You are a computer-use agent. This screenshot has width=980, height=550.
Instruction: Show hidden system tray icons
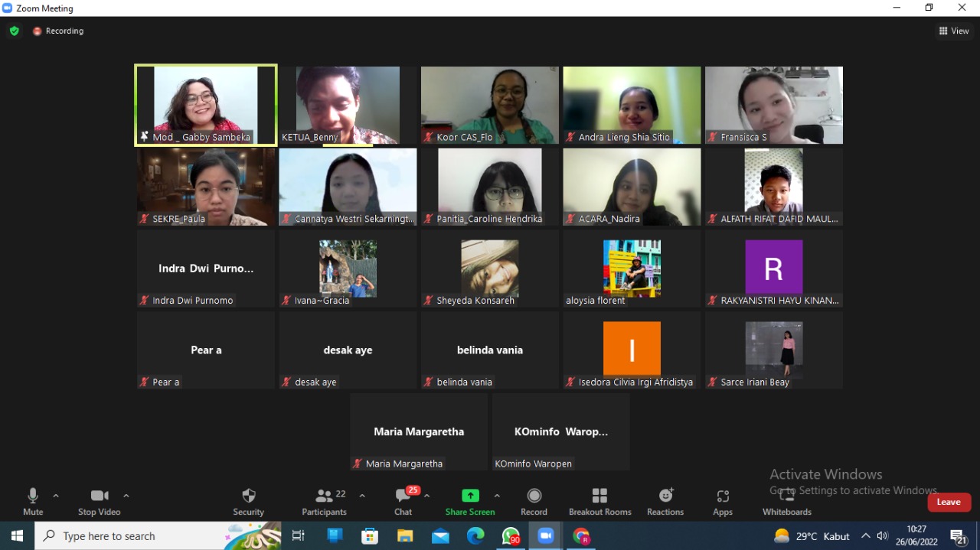(866, 536)
